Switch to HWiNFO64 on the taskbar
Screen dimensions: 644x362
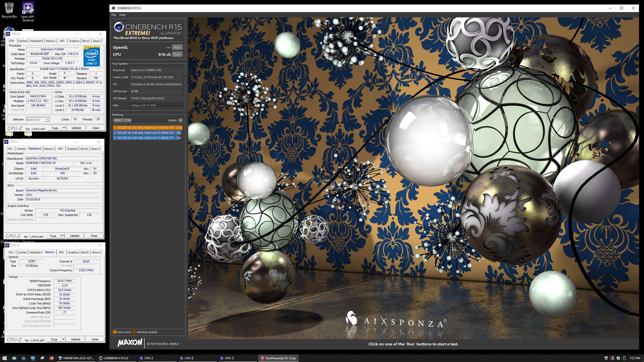77,358
